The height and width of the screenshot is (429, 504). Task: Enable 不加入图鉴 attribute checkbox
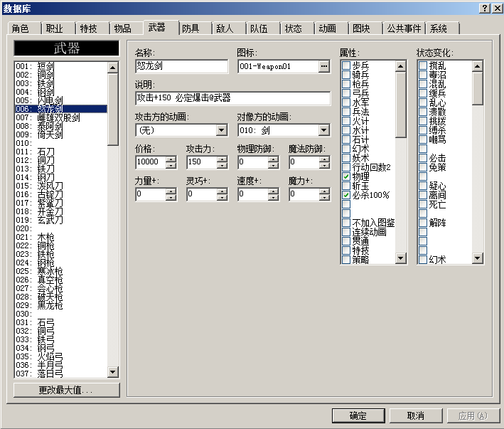coord(346,223)
